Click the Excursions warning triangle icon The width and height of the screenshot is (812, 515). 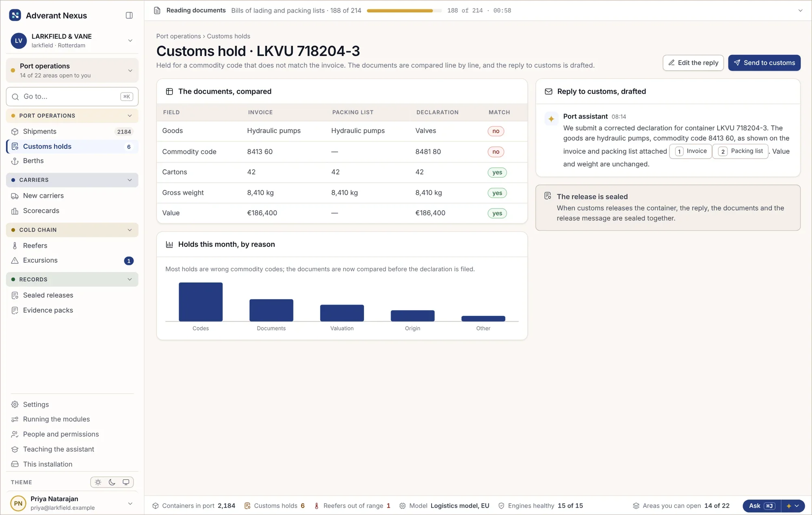pyautogui.click(x=15, y=261)
